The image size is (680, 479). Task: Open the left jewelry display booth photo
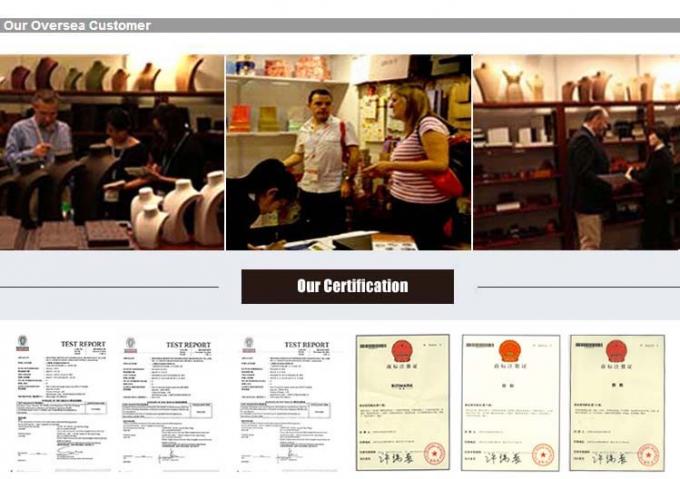112,152
